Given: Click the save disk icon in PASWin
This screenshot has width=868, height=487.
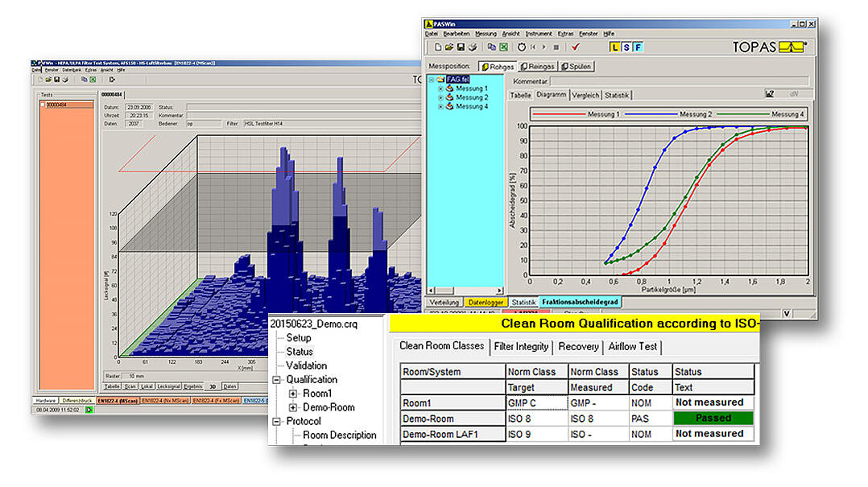Looking at the screenshot, I should point(460,47).
